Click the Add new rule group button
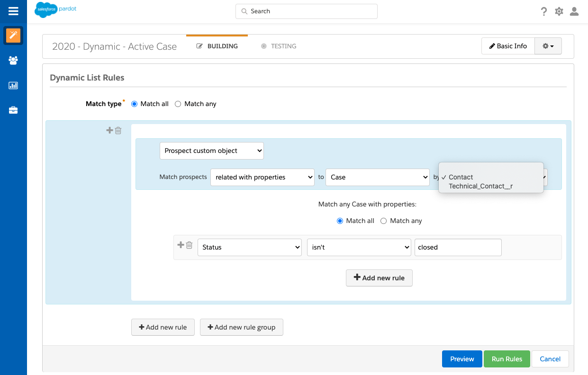Screen dimensions: 588x375 pos(241,327)
